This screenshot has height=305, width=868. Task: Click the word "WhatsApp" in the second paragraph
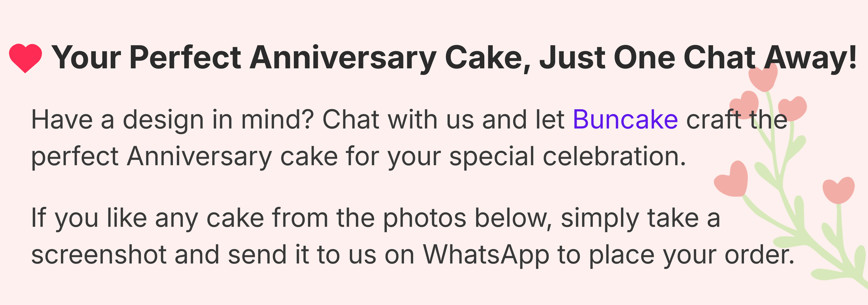(x=486, y=255)
